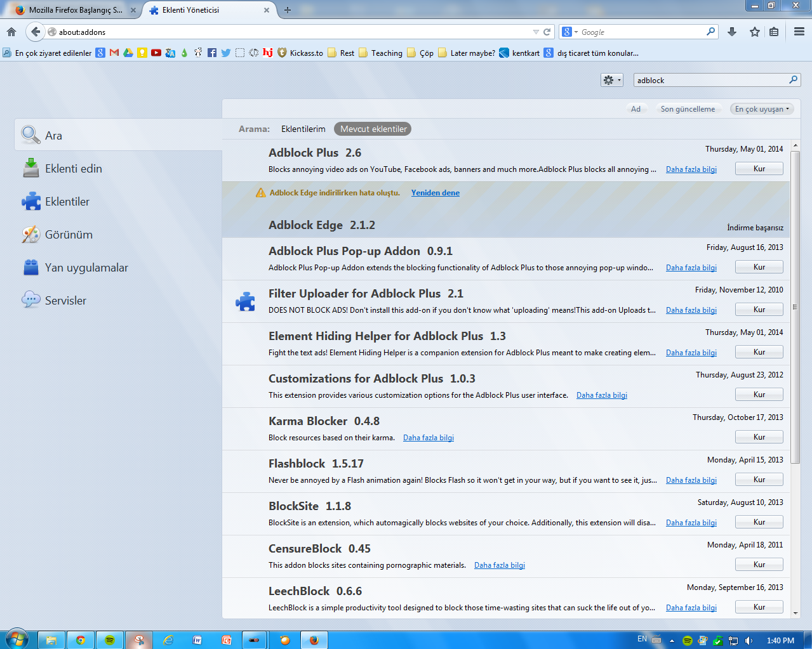
Task: Show hidden system tray icons
Action: point(672,640)
